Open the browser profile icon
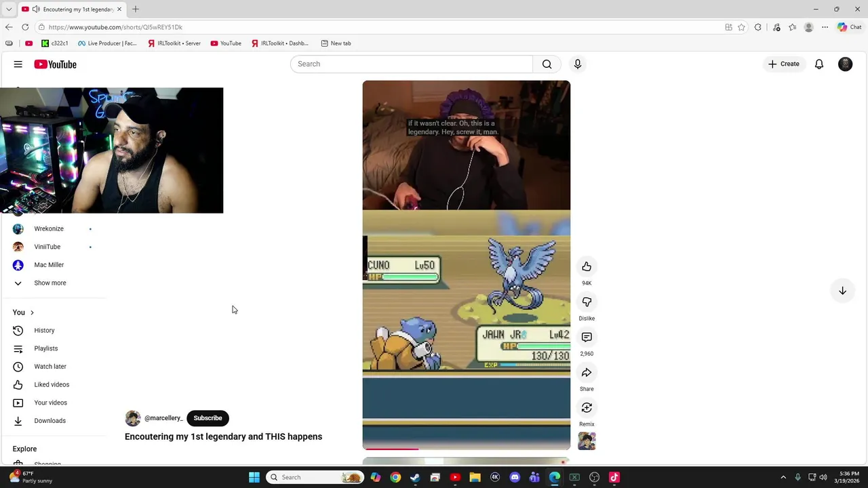The height and width of the screenshot is (488, 868). pos(808,27)
